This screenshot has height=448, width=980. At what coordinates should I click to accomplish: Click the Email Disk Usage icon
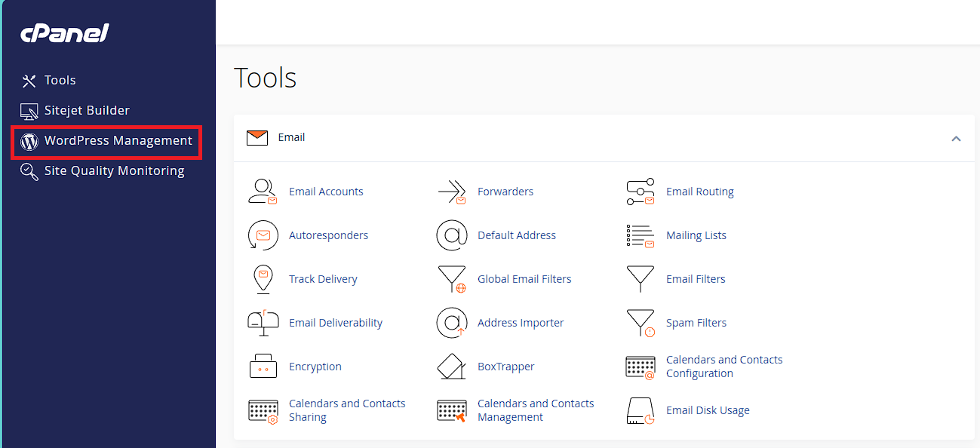pos(641,410)
